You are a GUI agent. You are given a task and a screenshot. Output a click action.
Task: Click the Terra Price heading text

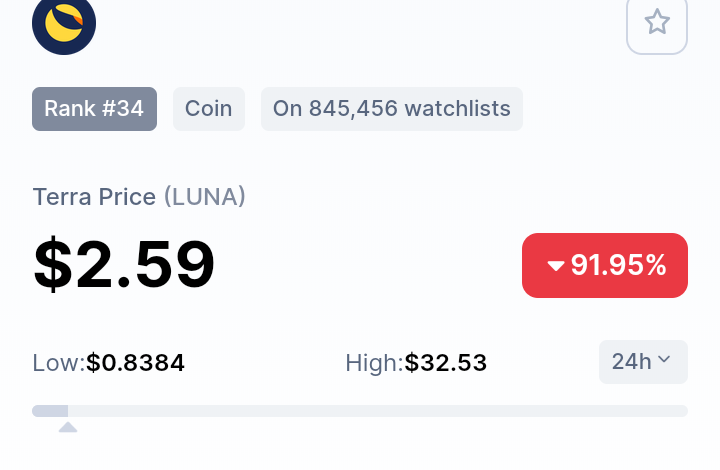(95, 197)
